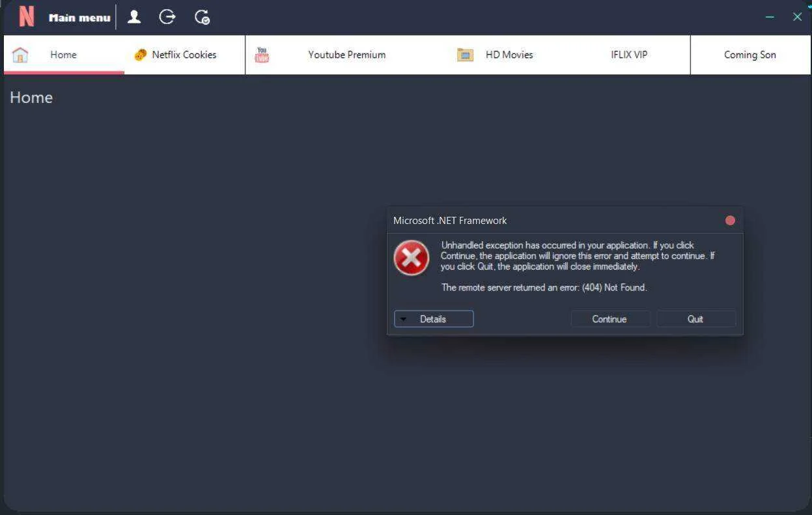Image resolution: width=812 pixels, height=515 pixels.
Task: Click the red N application logo
Action: [26, 17]
